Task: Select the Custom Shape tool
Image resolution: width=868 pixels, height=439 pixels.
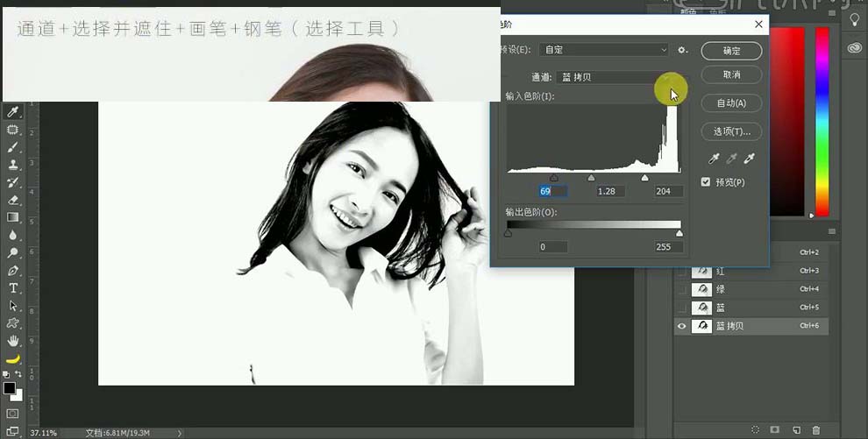Action: (x=12, y=323)
